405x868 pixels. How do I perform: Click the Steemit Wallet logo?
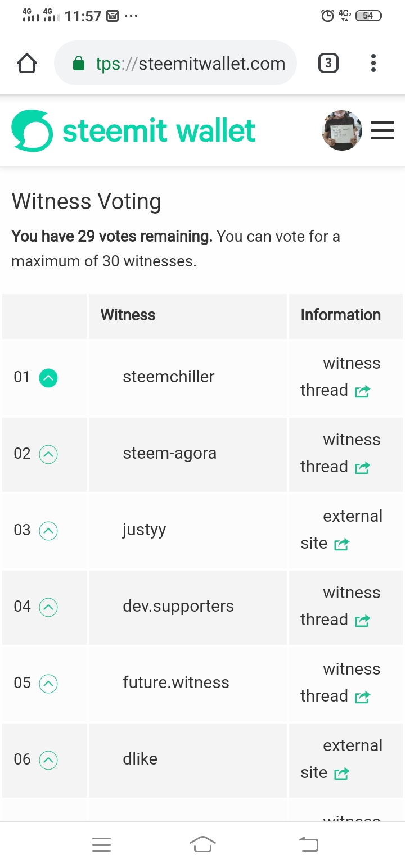(134, 131)
